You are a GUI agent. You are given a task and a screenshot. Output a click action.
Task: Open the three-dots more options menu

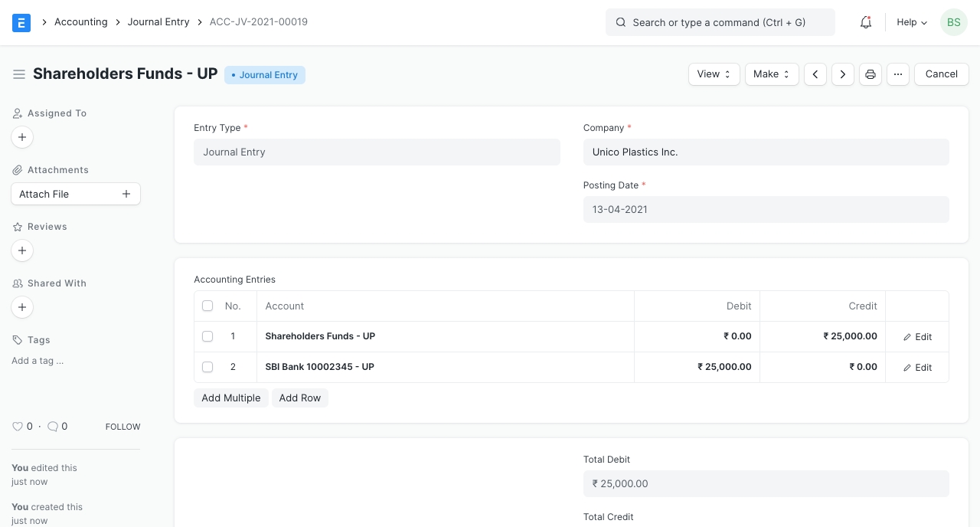898,74
